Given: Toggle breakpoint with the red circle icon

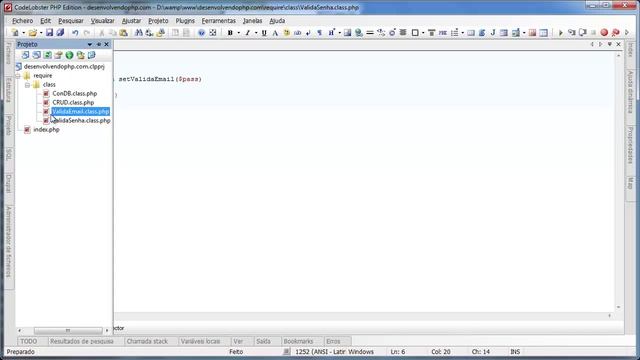Looking at the screenshot, I should tap(604, 33).
